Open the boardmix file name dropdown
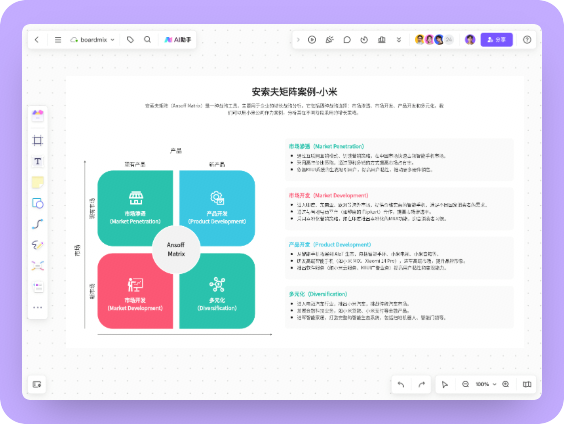This screenshot has height=424, width=564. point(92,40)
